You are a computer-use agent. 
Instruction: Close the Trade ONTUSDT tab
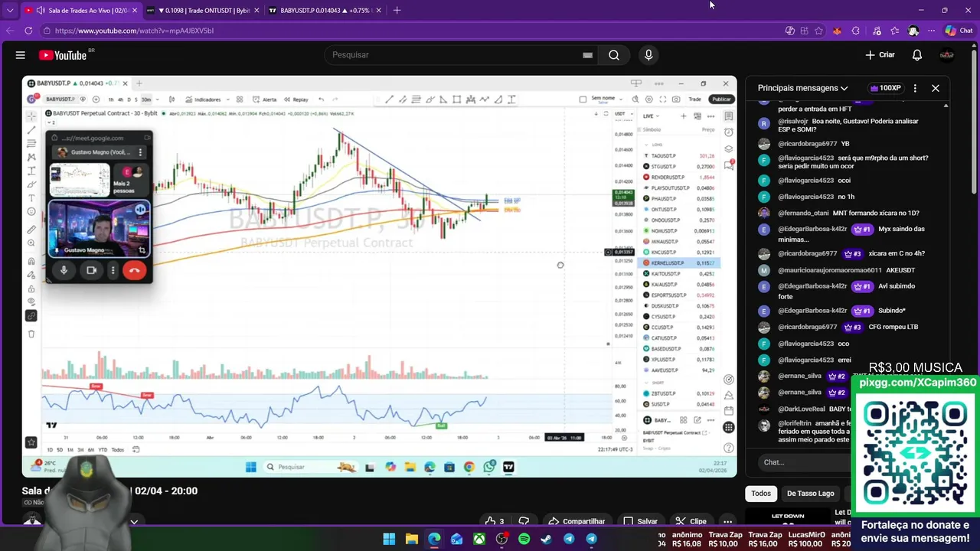coord(256,11)
